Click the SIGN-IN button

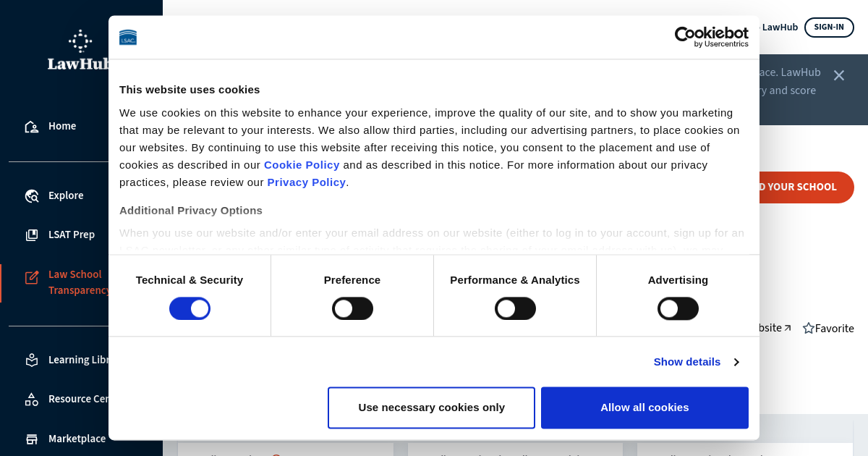pyautogui.click(x=829, y=28)
